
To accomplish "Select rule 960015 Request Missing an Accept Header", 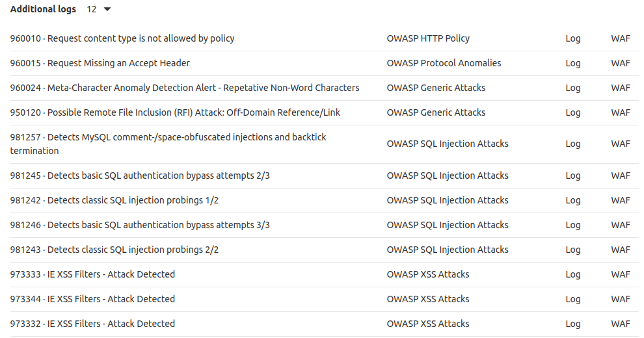I will (x=100, y=63).
